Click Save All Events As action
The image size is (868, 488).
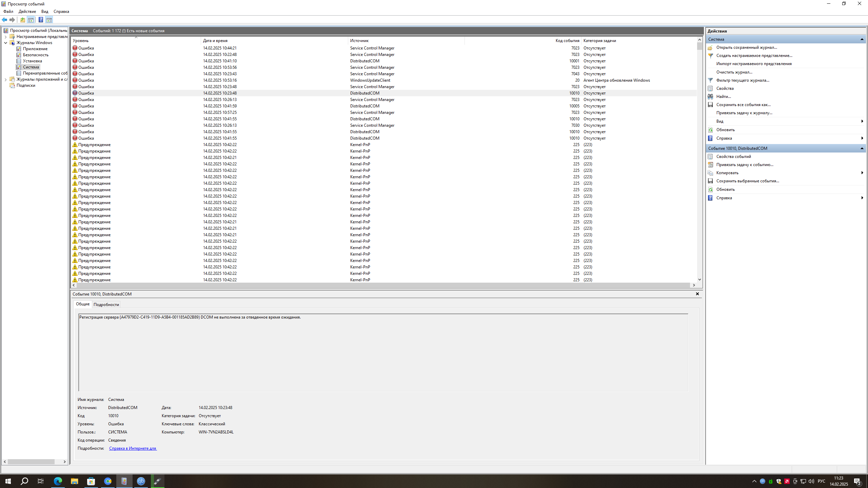pyautogui.click(x=743, y=105)
